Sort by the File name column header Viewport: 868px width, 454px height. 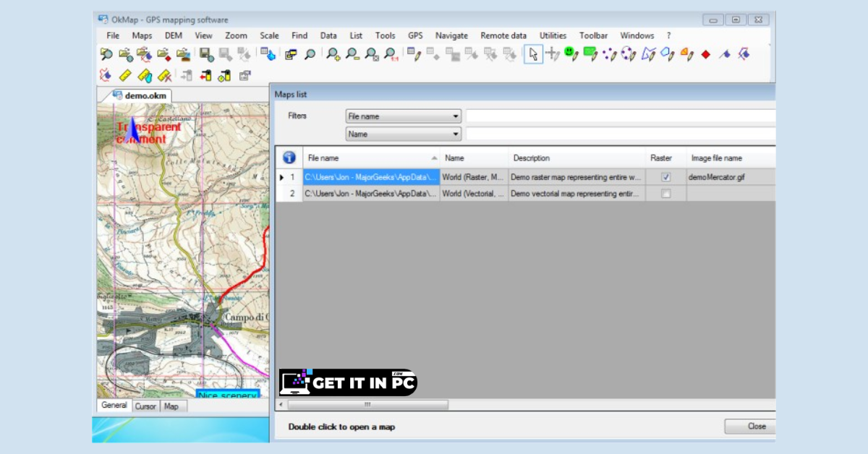[372, 158]
